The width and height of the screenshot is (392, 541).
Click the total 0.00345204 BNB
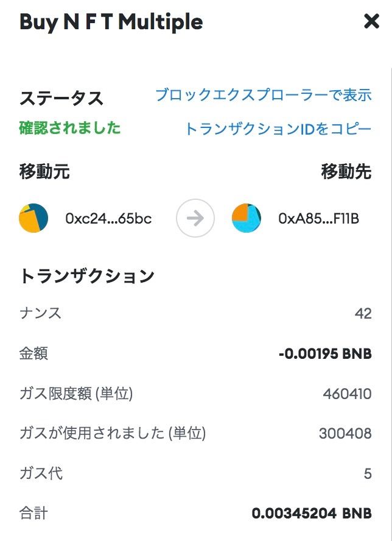[x=312, y=514]
